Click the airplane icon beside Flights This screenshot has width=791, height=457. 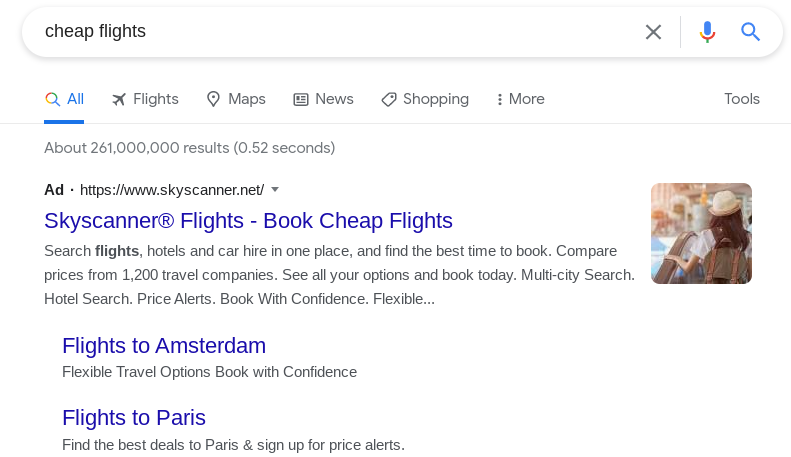pyautogui.click(x=120, y=99)
